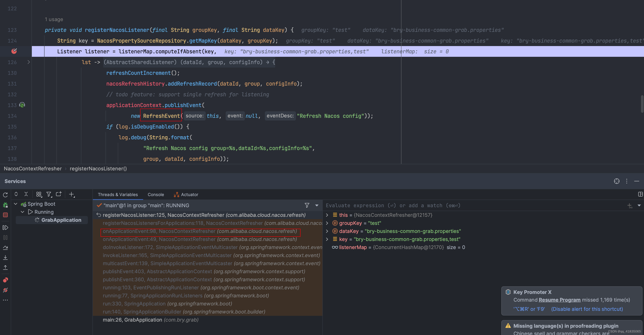Open View Breakpoints with double red circles
This screenshot has width=644, height=335.
pos(5,280)
